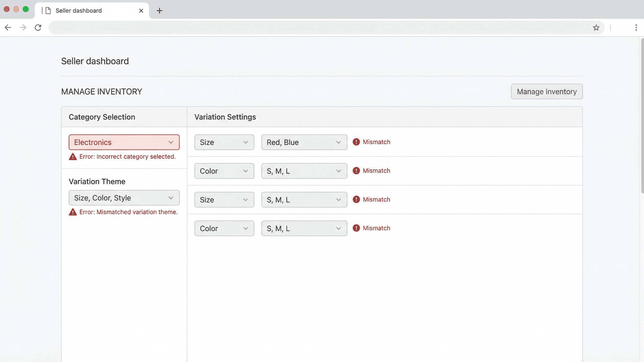
Task: Expand the Red, Blue values dropdown
Action: pos(304,142)
